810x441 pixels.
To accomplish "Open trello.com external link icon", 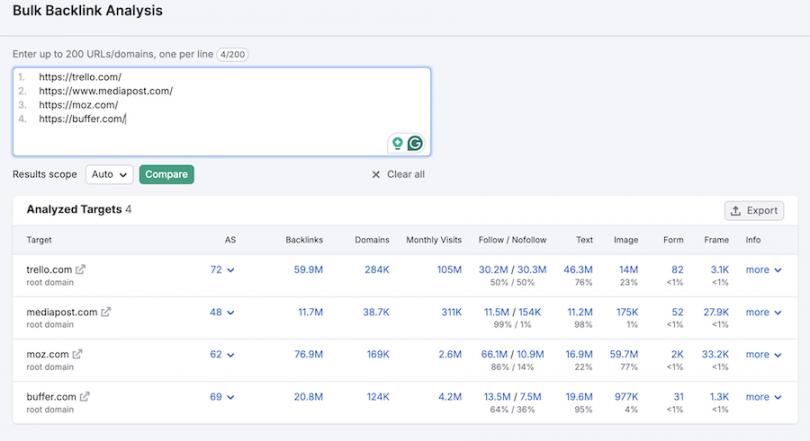I will (80, 270).
